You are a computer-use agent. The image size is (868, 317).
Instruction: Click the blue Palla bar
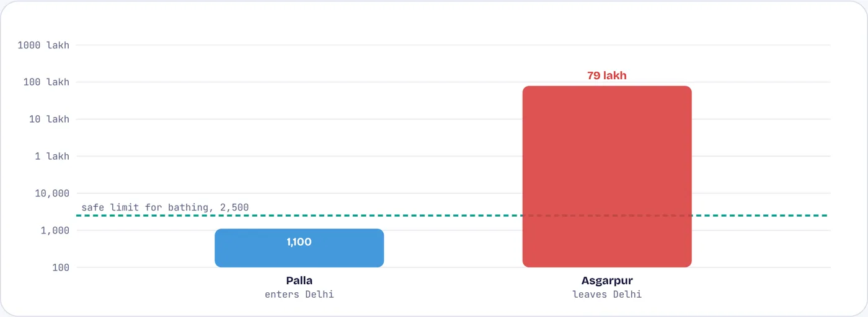click(299, 248)
